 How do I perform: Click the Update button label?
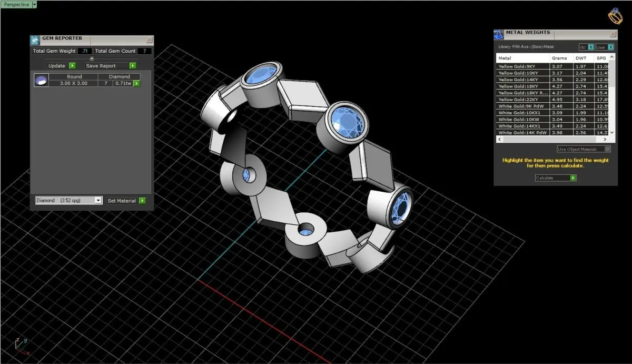click(57, 66)
